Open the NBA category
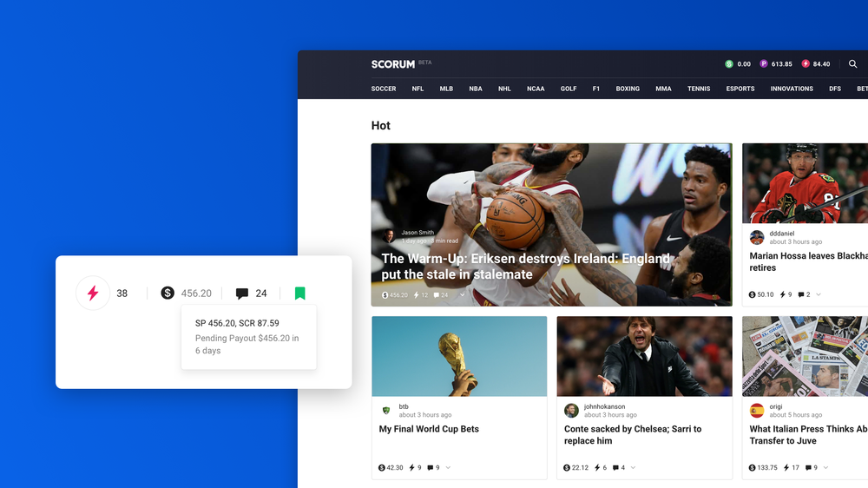Viewport: 868px width, 488px height. [x=476, y=89]
